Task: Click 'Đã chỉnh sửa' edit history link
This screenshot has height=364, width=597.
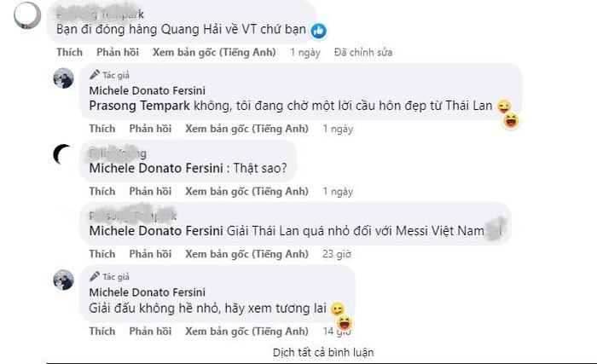Action: (x=363, y=52)
